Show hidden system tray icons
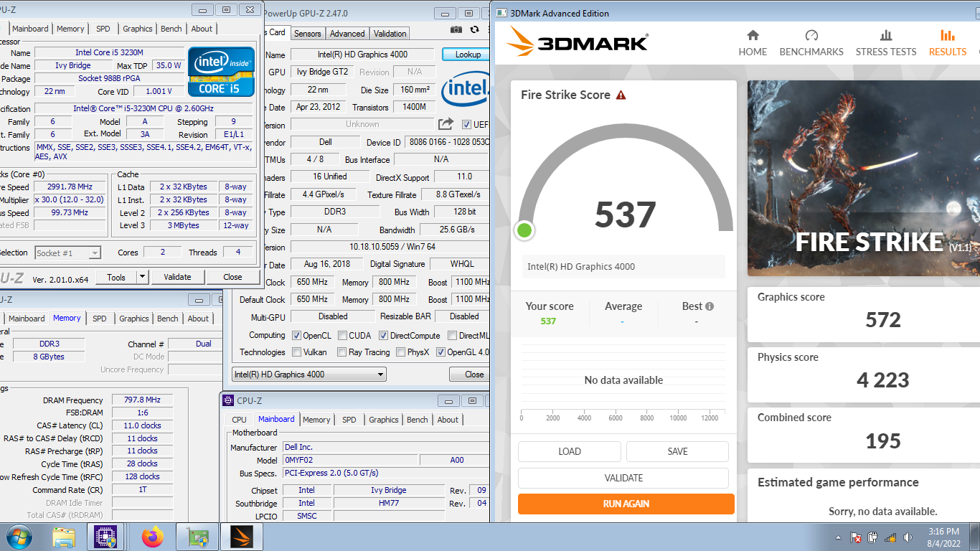The height and width of the screenshot is (551, 980). coord(839,537)
